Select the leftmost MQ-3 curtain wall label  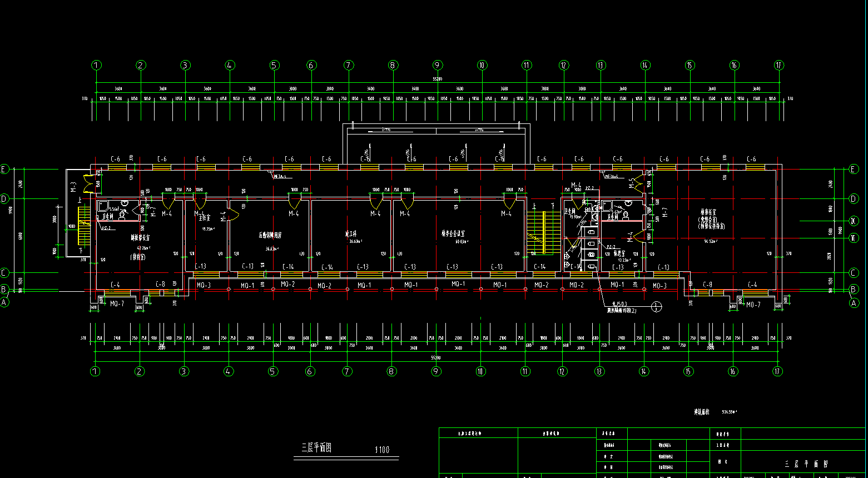[x=204, y=286]
